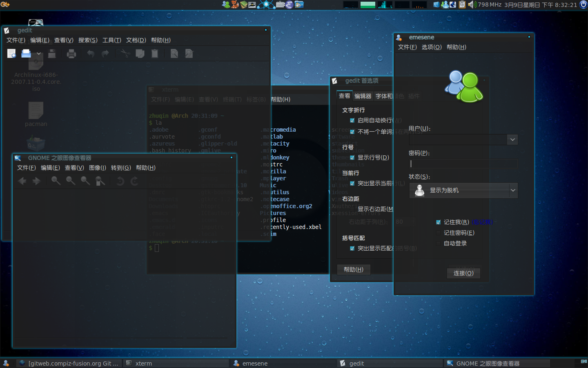
Task: Toggle 启用自动换行 checkbox in gedit preferences
Action: click(352, 121)
